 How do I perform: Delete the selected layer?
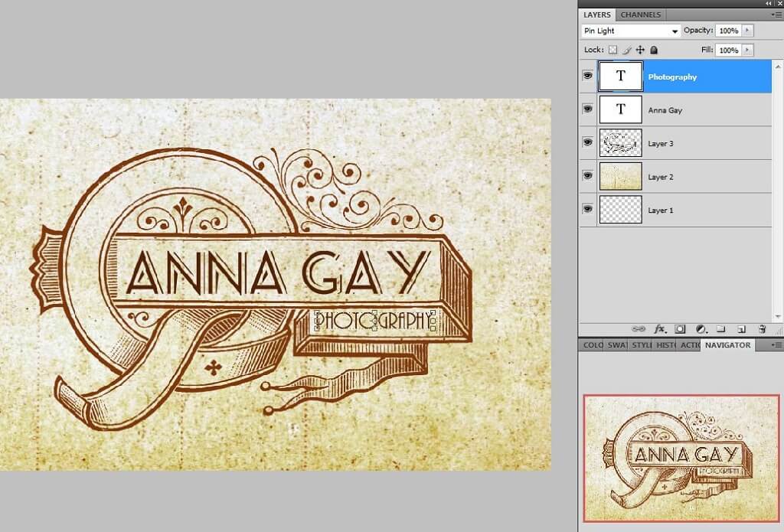(x=762, y=329)
